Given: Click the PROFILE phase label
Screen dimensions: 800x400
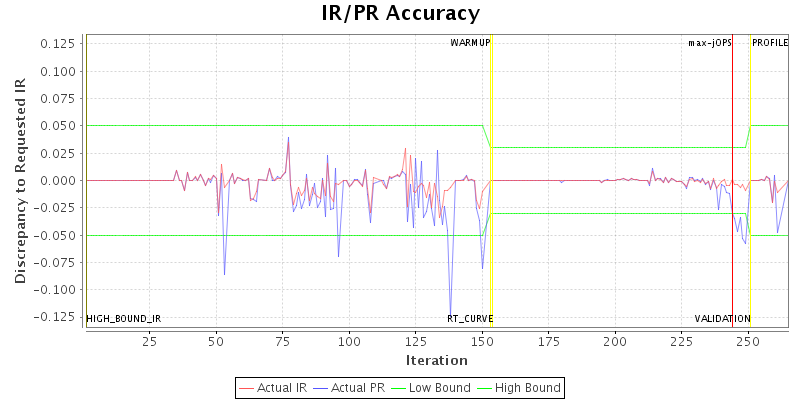Looking at the screenshot, I should point(770,43).
